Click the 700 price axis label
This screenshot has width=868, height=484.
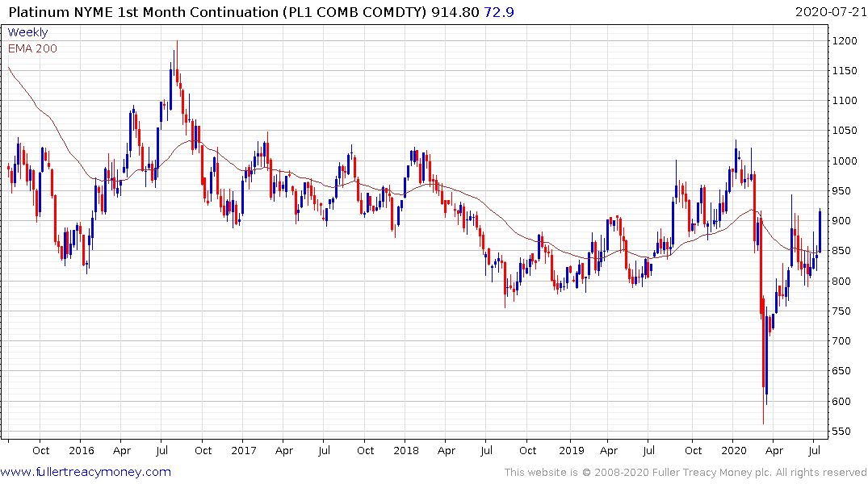pos(841,341)
